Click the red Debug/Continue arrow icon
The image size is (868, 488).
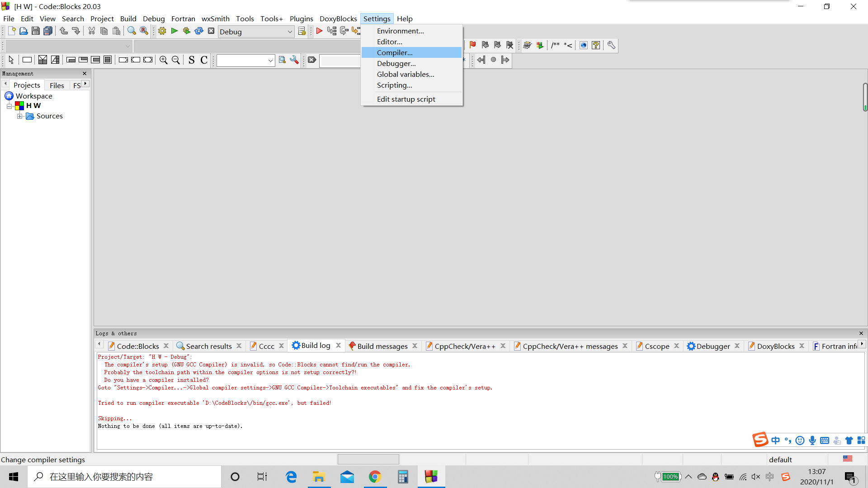tap(319, 31)
